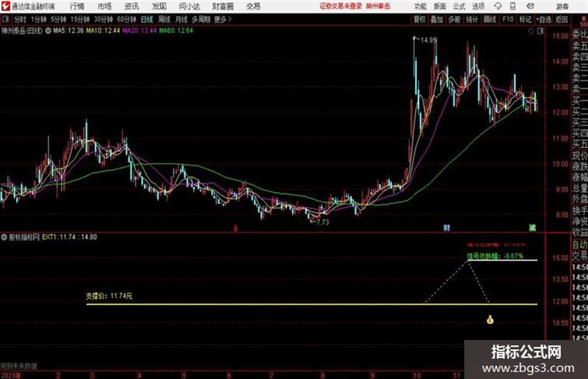Click the 用到未来数据 notice text
The image size is (588, 379).
tap(19, 366)
